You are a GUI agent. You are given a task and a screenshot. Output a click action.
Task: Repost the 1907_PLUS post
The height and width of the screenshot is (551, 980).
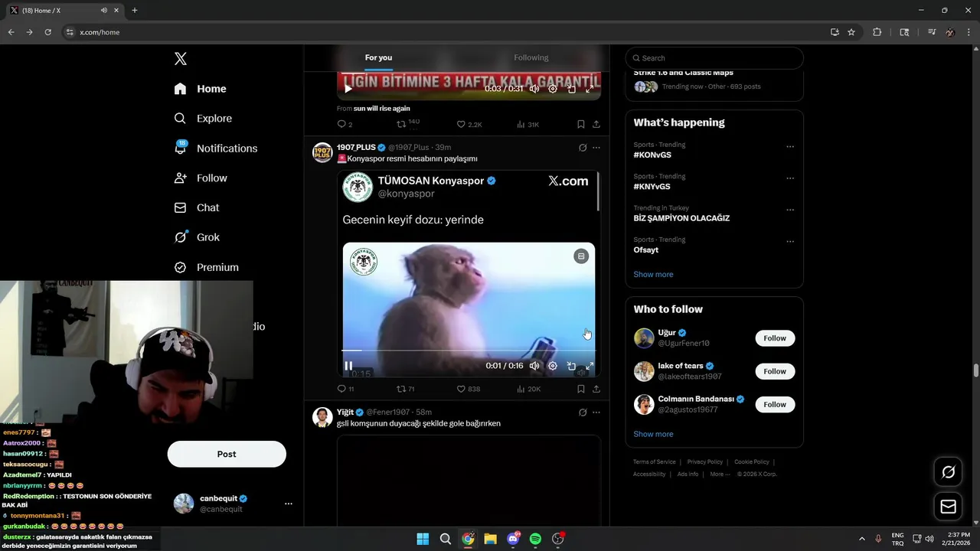pos(405,389)
